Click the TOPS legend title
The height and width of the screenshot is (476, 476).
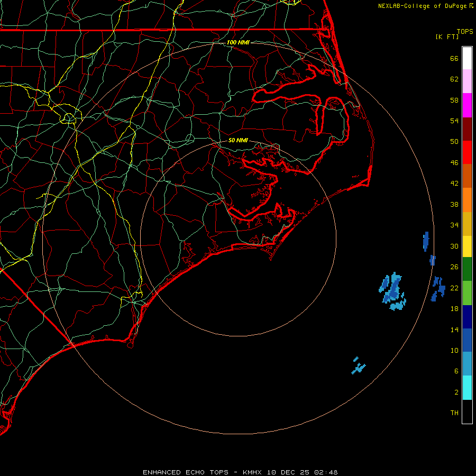(x=465, y=32)
